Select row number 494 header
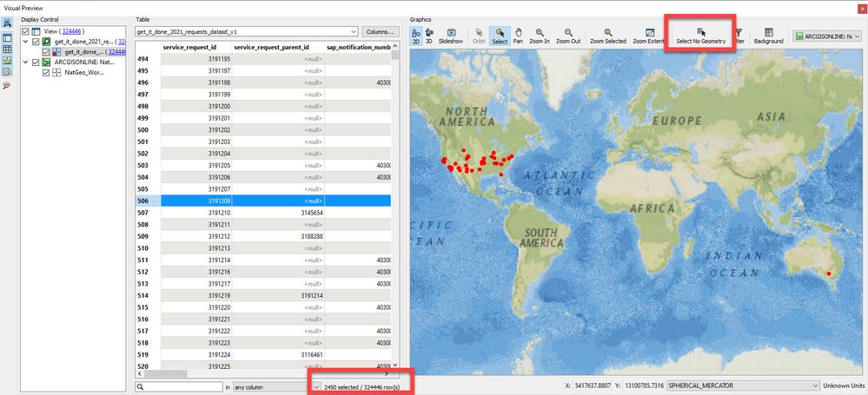This screenshot has width=868, height=395. [148, 59]
